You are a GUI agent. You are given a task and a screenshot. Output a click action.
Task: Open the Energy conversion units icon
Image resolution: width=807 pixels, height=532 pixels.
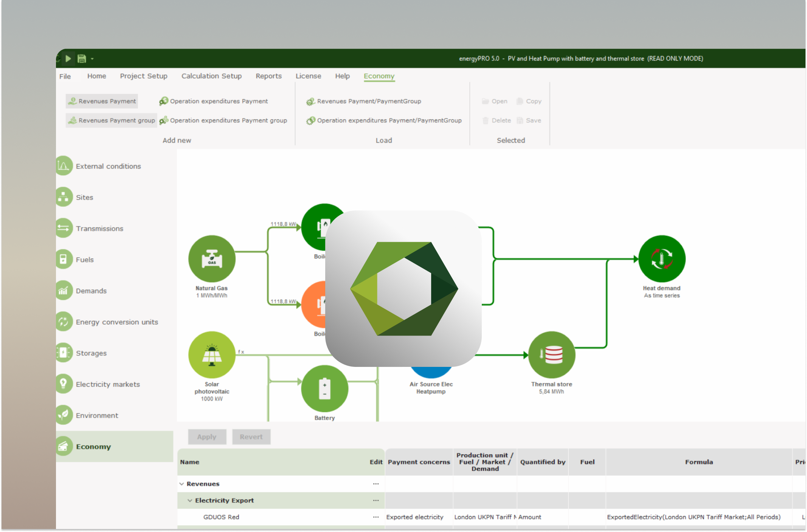click(64, 322)
